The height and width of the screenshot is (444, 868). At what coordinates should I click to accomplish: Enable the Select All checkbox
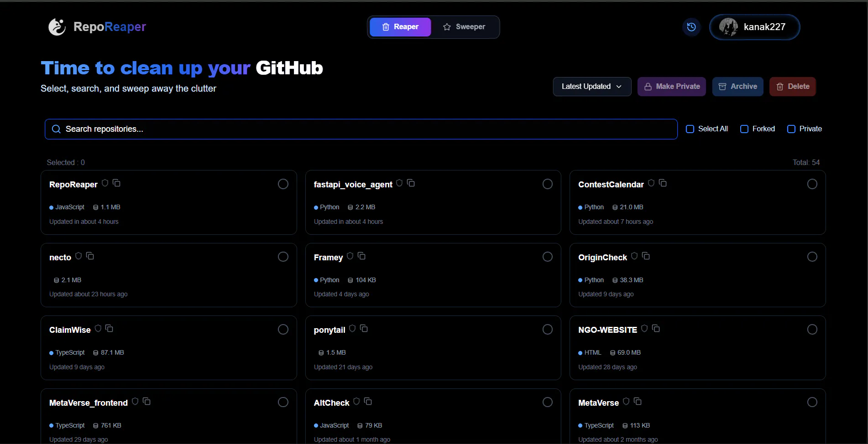tap(690, 129)
